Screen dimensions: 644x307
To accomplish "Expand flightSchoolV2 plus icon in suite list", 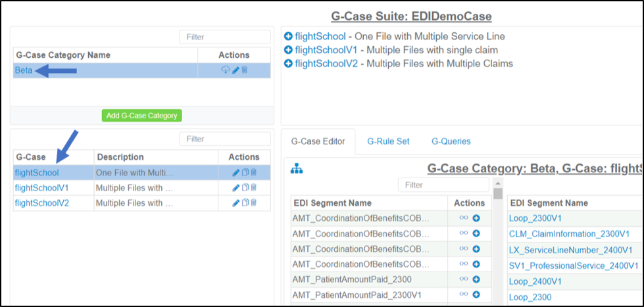I will [288, 64].
